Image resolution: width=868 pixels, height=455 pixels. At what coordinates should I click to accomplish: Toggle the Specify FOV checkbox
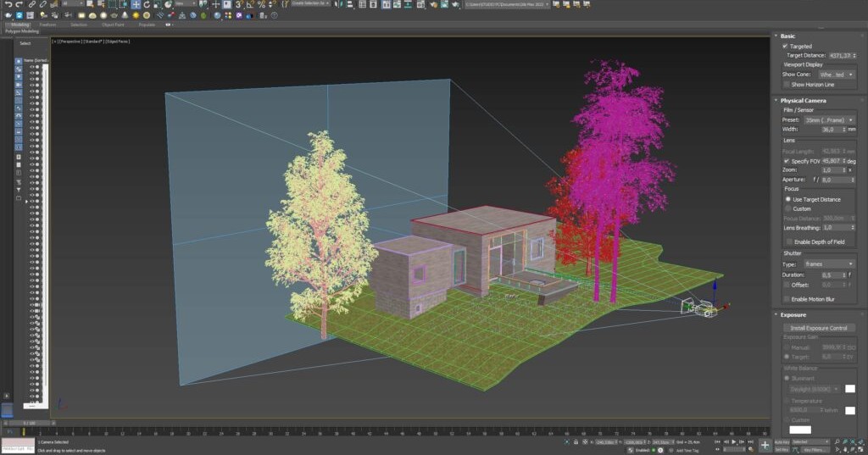click(x=786, y=161)
